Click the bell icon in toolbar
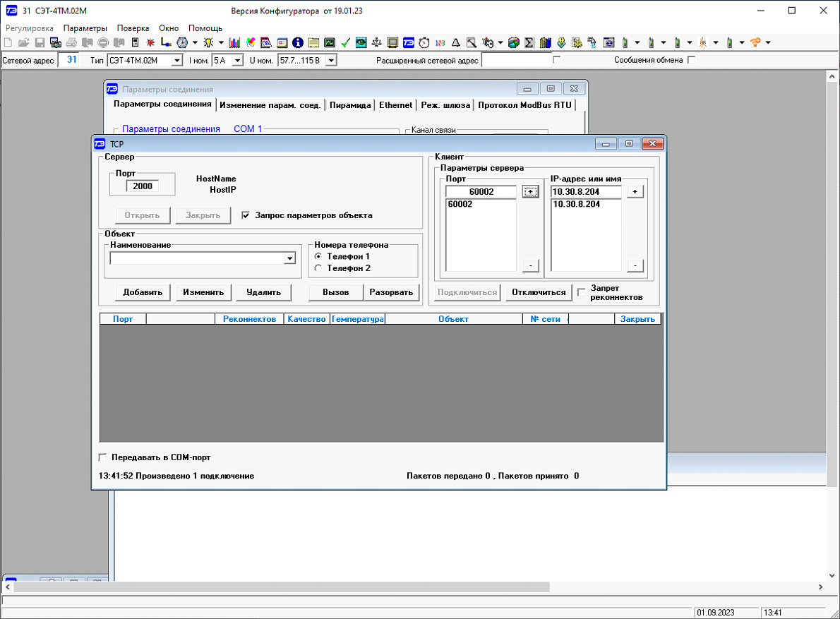This screenshot has height=619, width=840. [x=455, y=42]
